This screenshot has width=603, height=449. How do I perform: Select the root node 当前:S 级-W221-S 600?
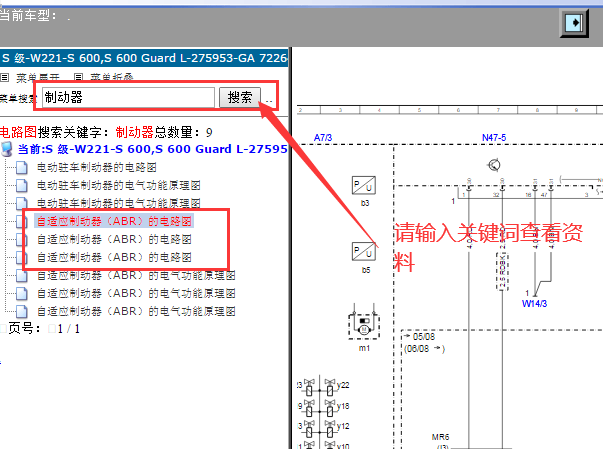point(152,149)
